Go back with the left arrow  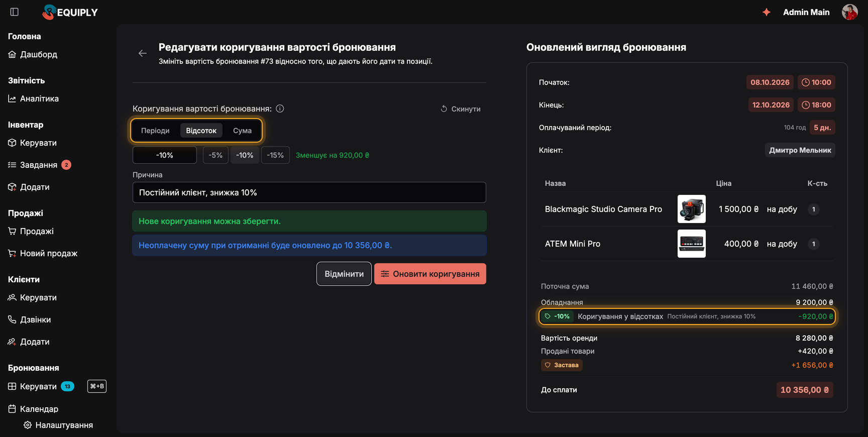[x=143, y=53]
